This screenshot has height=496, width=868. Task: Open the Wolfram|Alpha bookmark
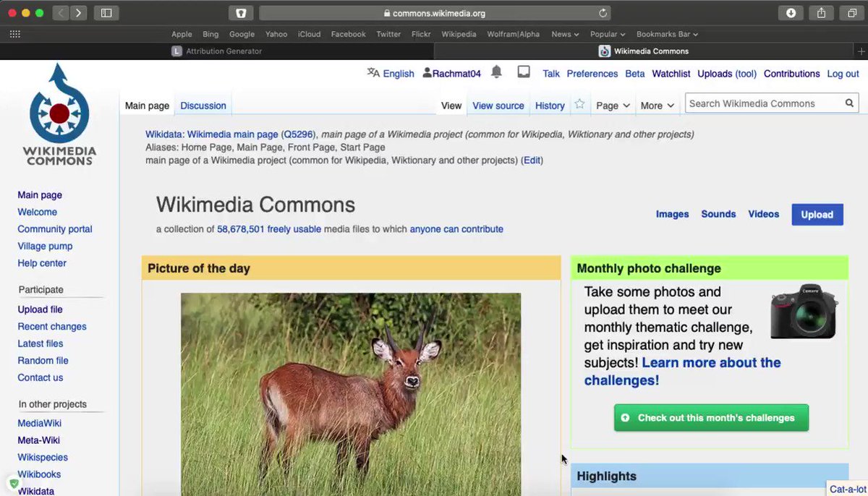click(513, 34)
